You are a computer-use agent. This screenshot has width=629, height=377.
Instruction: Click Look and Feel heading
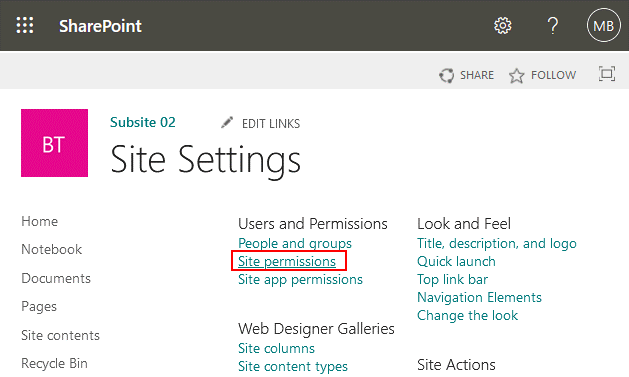tap(464, 224)
